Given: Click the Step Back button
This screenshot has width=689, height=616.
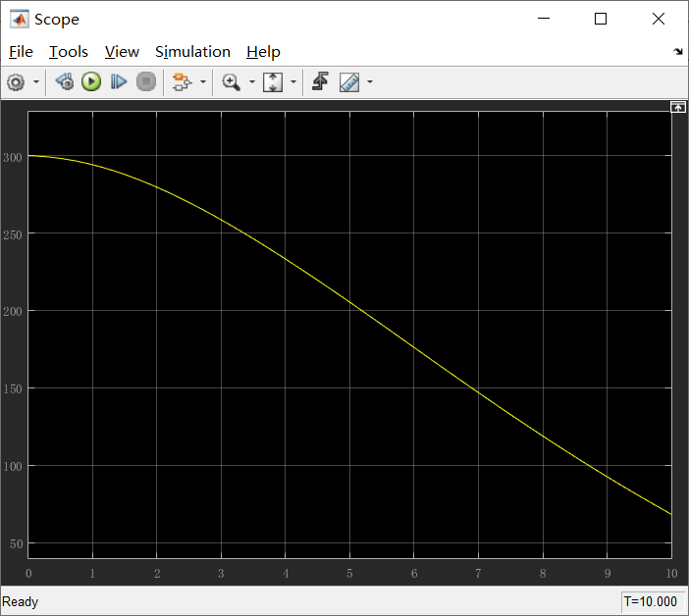Looking at the screenshot, I should (65, 82).
